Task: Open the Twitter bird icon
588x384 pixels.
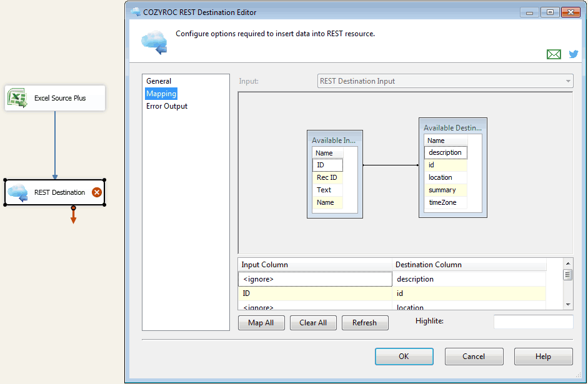Action: (x=574, y=54)
